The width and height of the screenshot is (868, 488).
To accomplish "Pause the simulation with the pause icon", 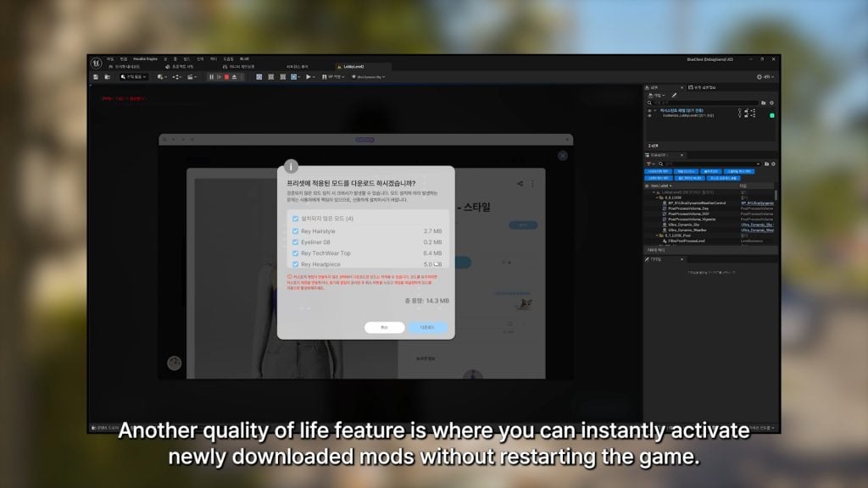I will (211, 77).
